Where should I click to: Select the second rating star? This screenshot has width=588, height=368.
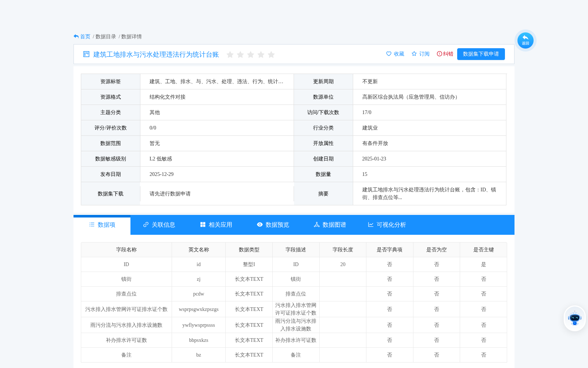coord(240,54)
